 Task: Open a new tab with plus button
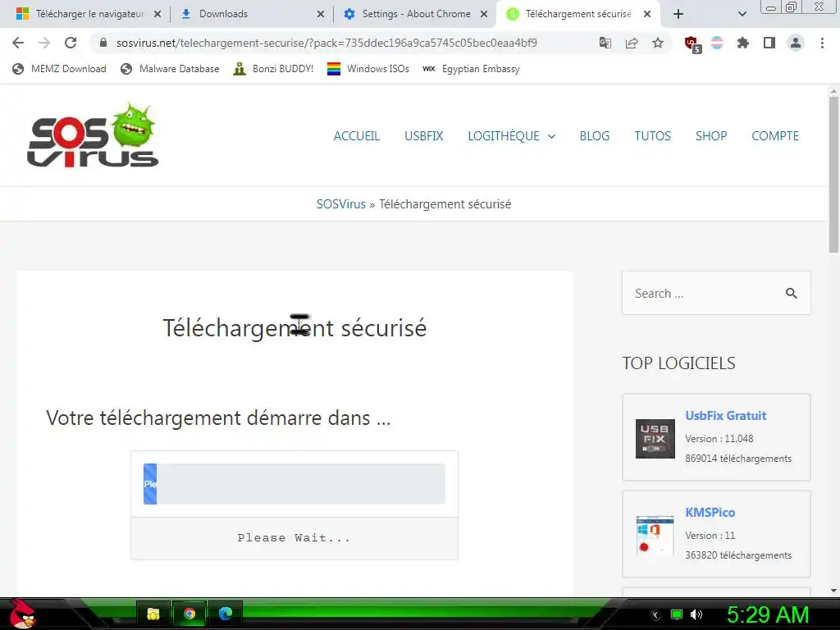pos(678,14)
